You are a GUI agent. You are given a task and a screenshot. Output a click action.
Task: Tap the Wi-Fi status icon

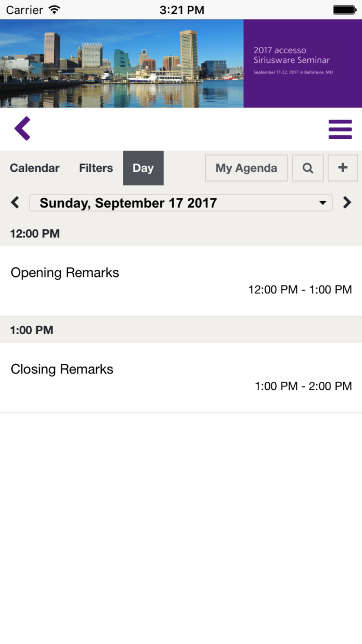pos(54,10)
